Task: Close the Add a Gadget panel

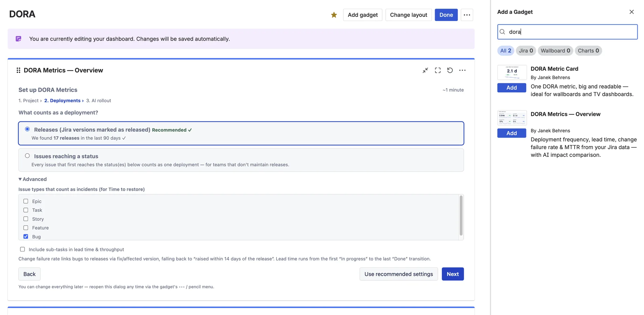Action: pos(632,12)
